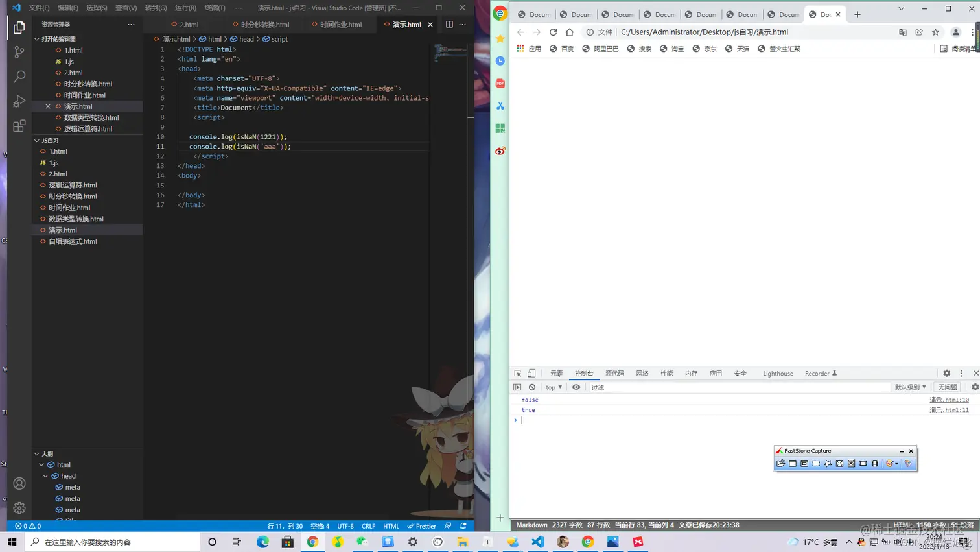Open VS Code Manage gear in activity bar
Viewport: 980px width, 552px height.
pyautogui.click(x=19, y=508)
